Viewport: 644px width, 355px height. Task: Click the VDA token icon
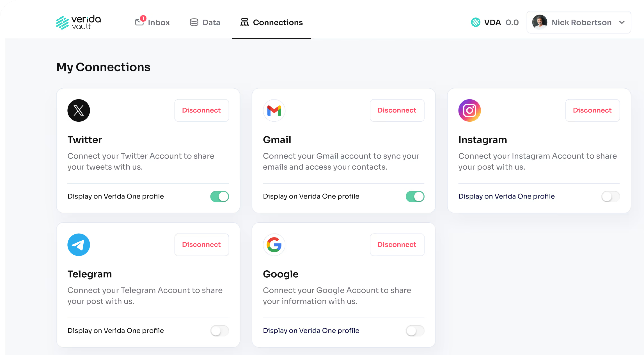click(x=476, y=22)
